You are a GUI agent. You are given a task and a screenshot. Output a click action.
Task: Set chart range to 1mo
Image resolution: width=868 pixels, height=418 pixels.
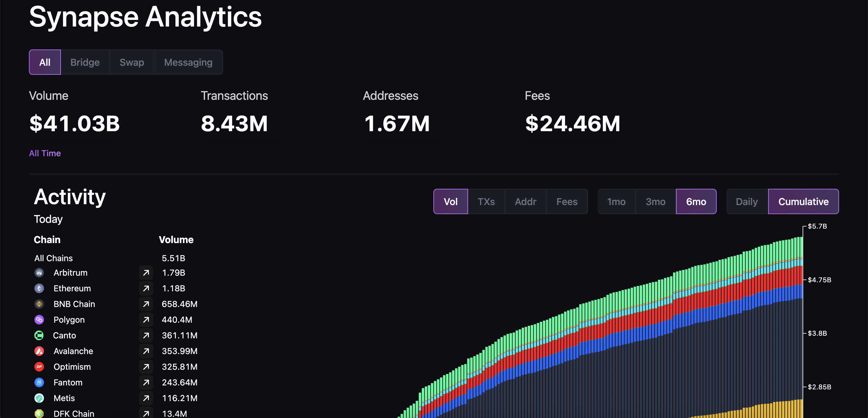[x=616, y=201]
